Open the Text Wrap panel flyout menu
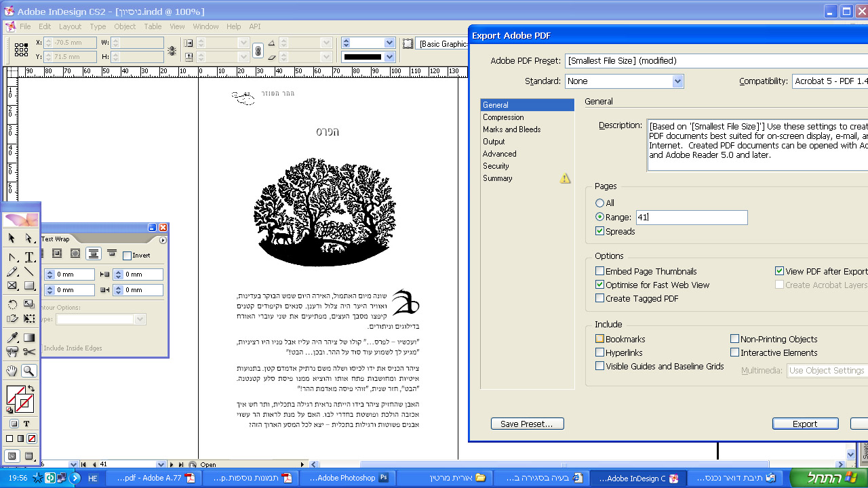The height and width of the screenshot is (488, 868). [163, 240]
